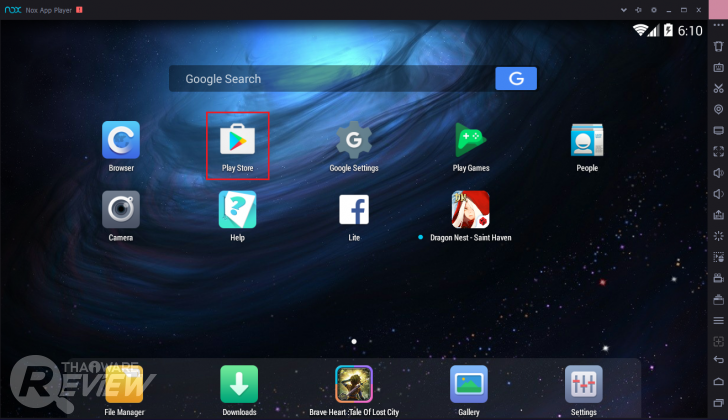
Task: Open the toolbox briefcase icon in sidebar
Action: [718, 299]
